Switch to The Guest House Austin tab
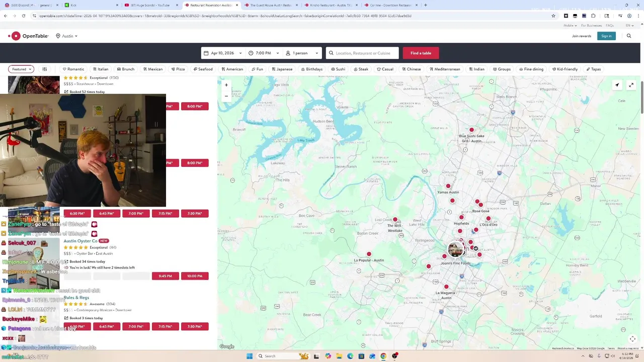The image size is (644, 362). 271,5
